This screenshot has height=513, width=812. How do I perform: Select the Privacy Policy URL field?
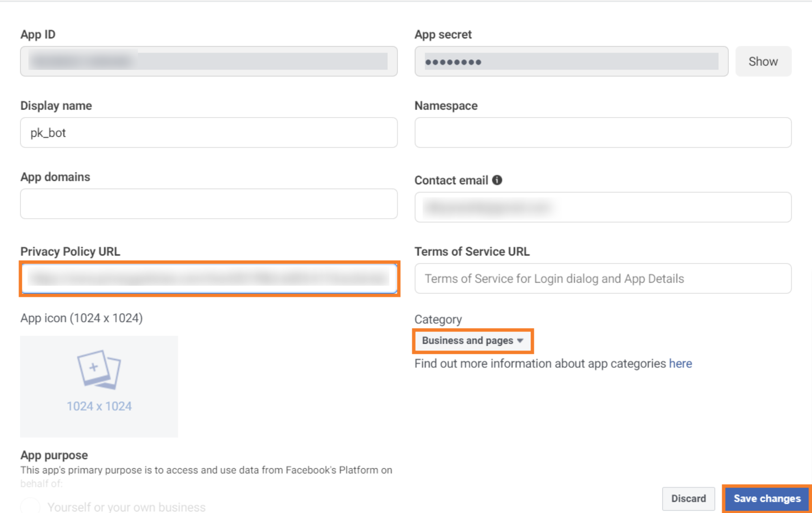(208, 278)
